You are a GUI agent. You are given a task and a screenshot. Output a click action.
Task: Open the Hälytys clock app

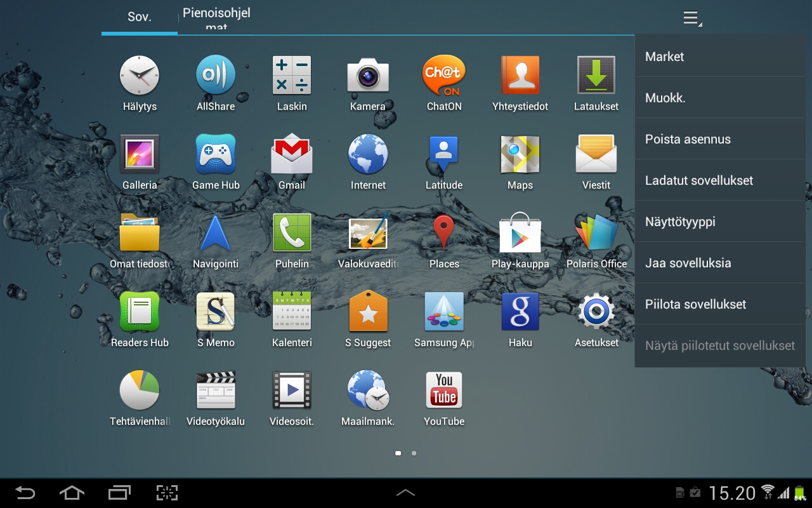point(140,84)
